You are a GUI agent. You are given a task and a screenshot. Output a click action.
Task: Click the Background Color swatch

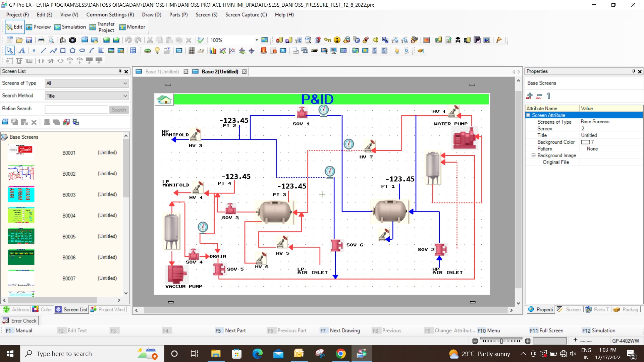pyautogui.click(x=585, y=142)
